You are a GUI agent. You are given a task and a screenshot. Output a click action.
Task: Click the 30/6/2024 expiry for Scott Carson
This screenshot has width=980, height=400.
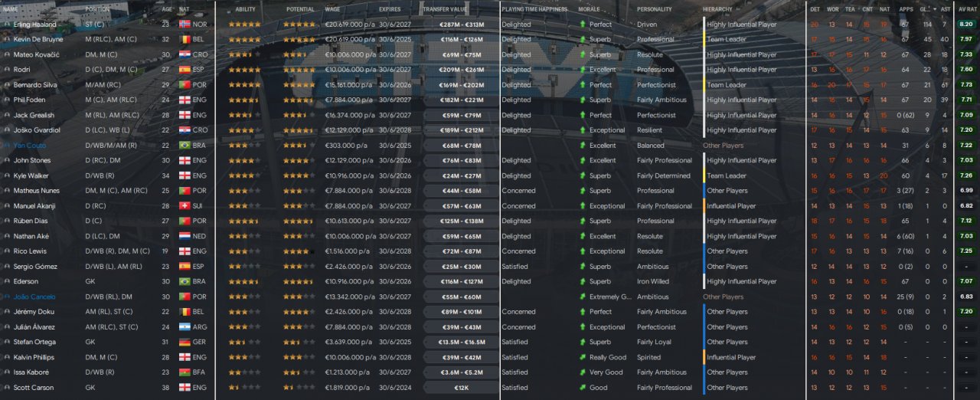[x=394, y=388]
